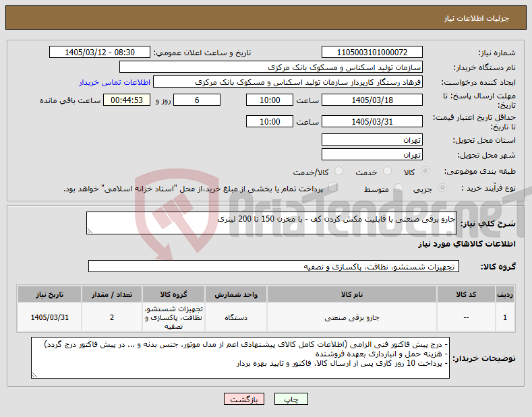
Task: Click the بازگشت back button
Action: [x=244, y=399]
